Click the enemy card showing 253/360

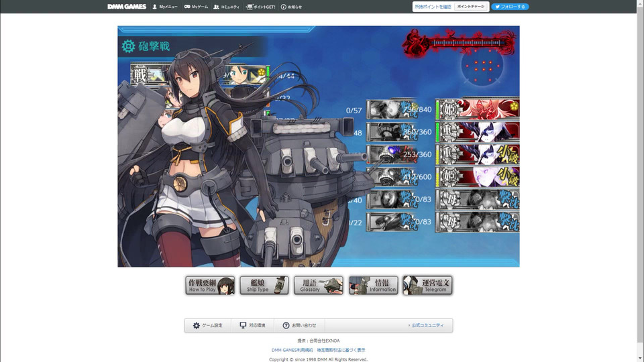[x=477, y=154]
